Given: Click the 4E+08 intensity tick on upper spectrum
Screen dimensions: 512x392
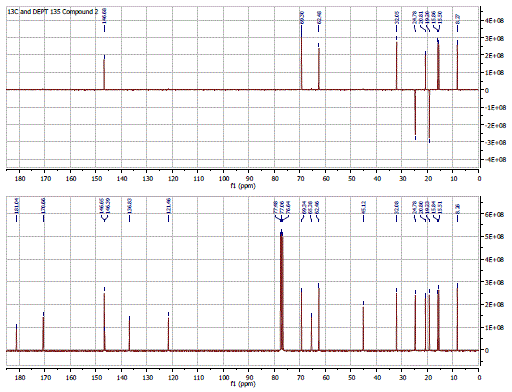Looking at the screenshot, I should (494, 20).
